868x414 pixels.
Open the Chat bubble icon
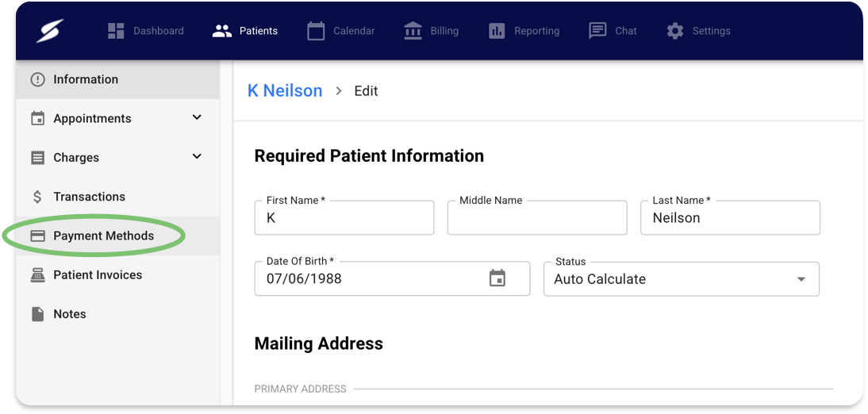coord(597,31)
